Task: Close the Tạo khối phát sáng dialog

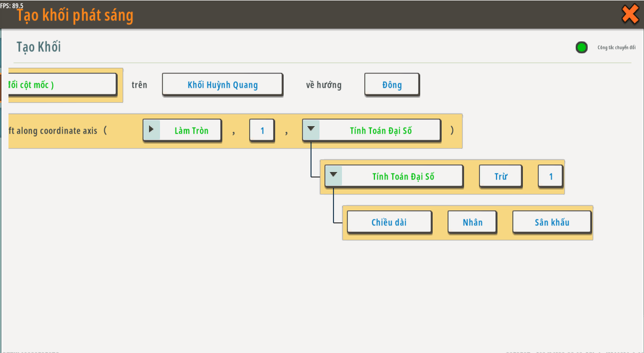Action: [630, 14]
